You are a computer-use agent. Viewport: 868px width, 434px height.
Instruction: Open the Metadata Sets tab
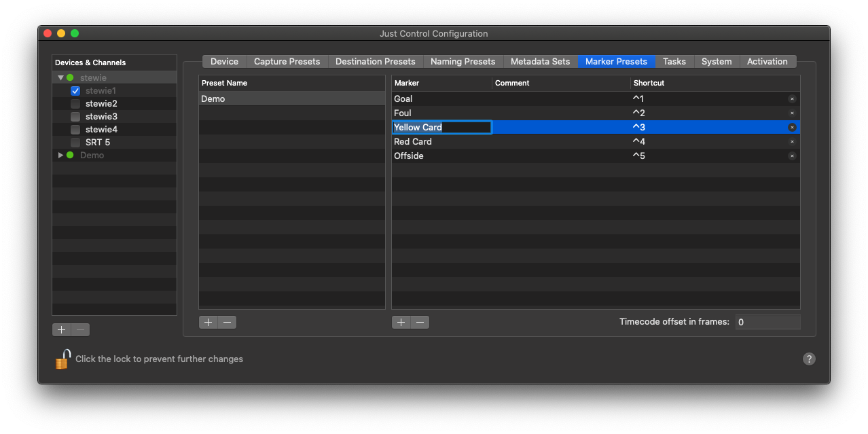pos(540,61)
